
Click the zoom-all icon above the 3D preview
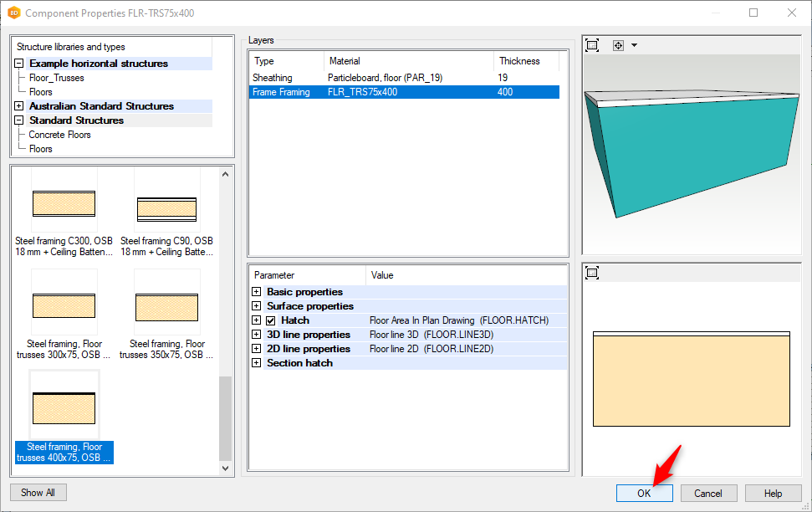click(x=592, y=45)
